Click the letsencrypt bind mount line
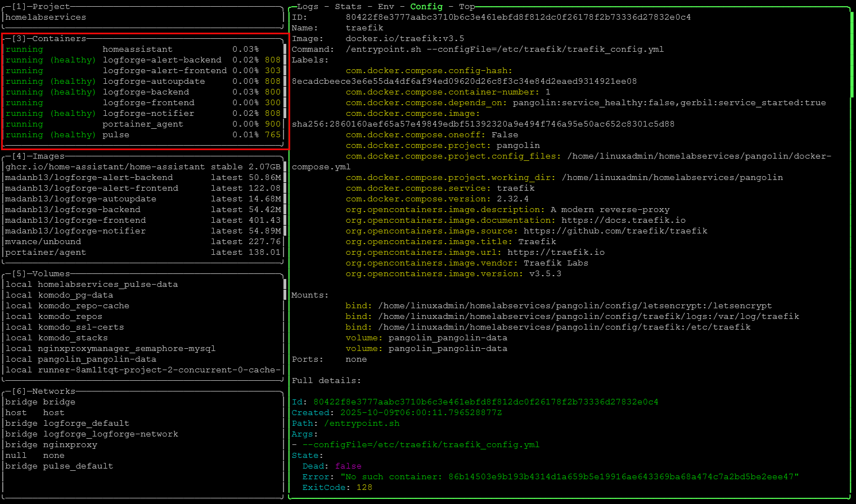 coord(558,306)
